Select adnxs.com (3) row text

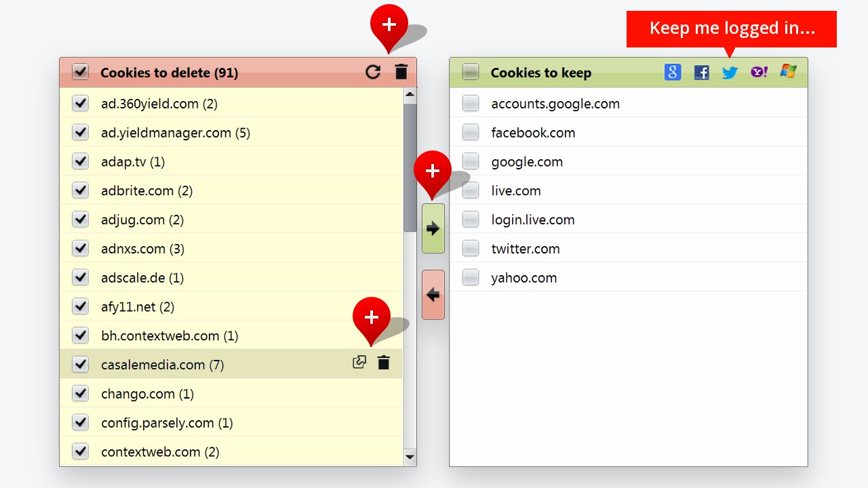(142, 249)
